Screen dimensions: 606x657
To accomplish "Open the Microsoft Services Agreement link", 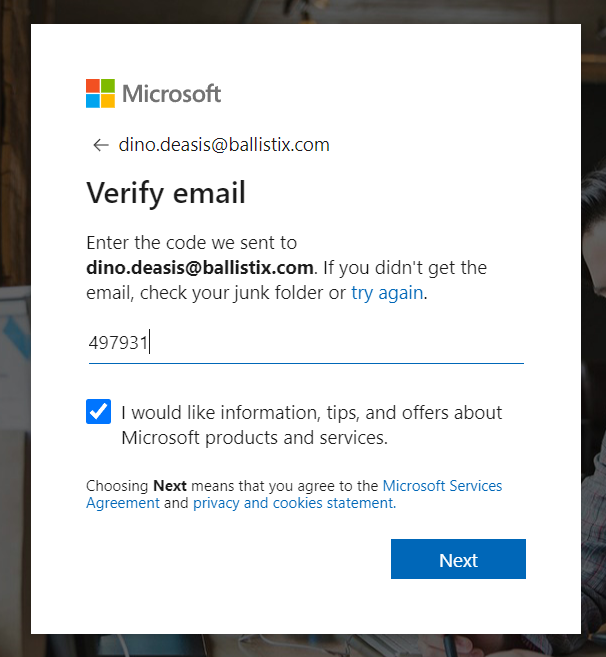I will point(442,486).
